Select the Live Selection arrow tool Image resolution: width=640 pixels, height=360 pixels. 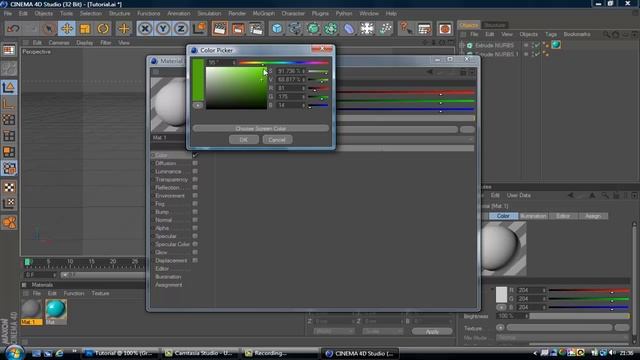49,29
